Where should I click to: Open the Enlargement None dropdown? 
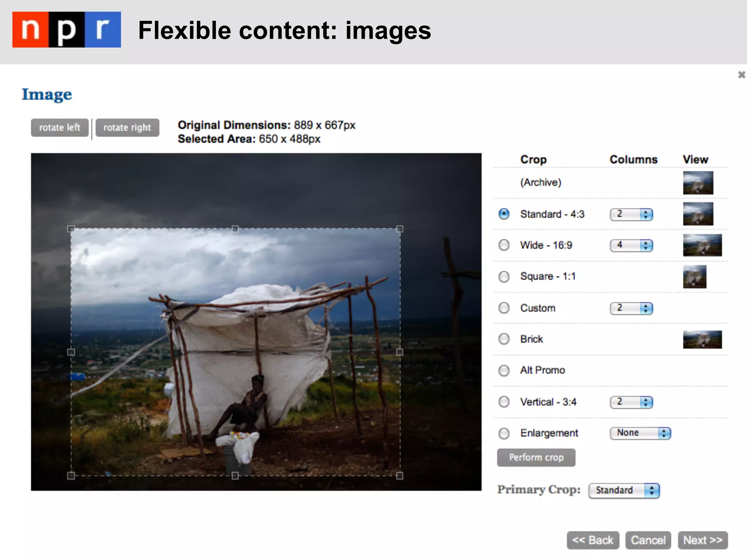point(640,433)
